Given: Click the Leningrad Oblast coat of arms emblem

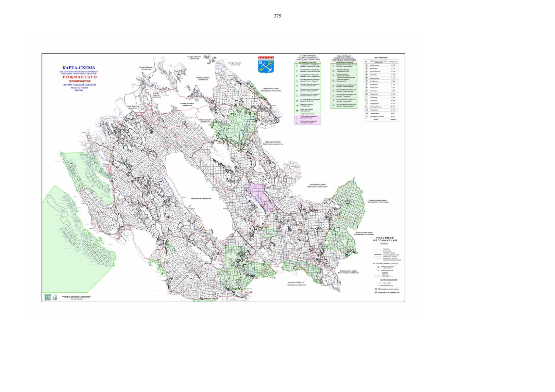Looking at the screenshot, I should coord(266,65).
